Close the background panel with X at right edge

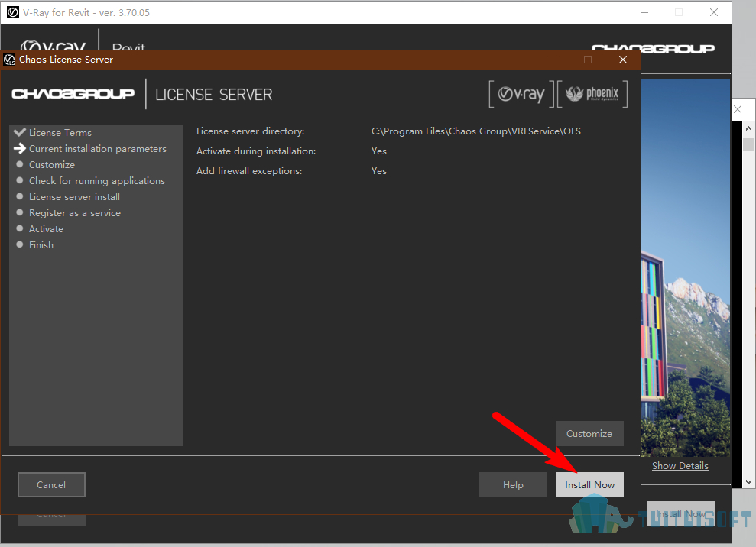(x=738, y=109)
